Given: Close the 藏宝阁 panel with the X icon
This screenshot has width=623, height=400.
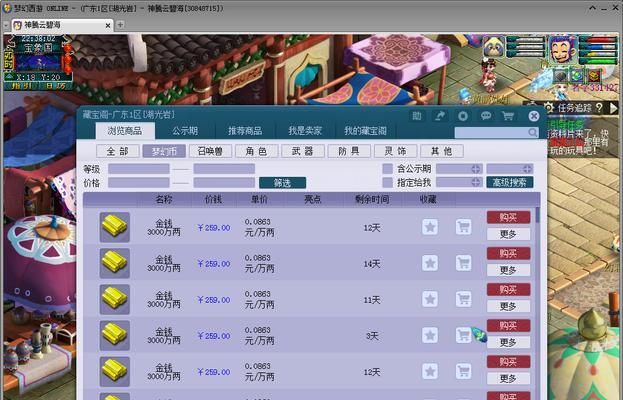Looking at the screenshot, I should pyautogui.click(x=534, y=116).
